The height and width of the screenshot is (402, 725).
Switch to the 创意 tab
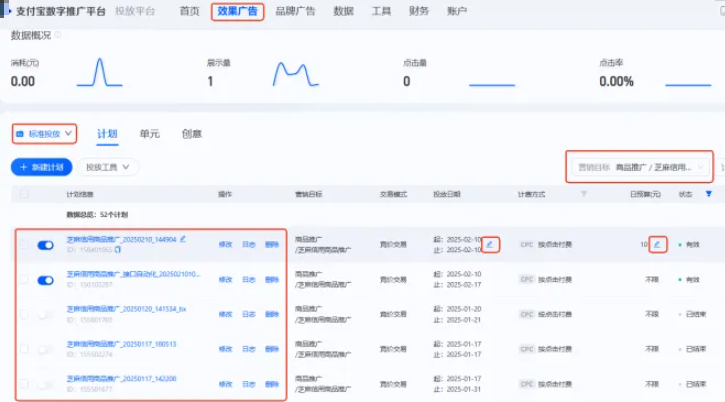[x=192, y=134]
